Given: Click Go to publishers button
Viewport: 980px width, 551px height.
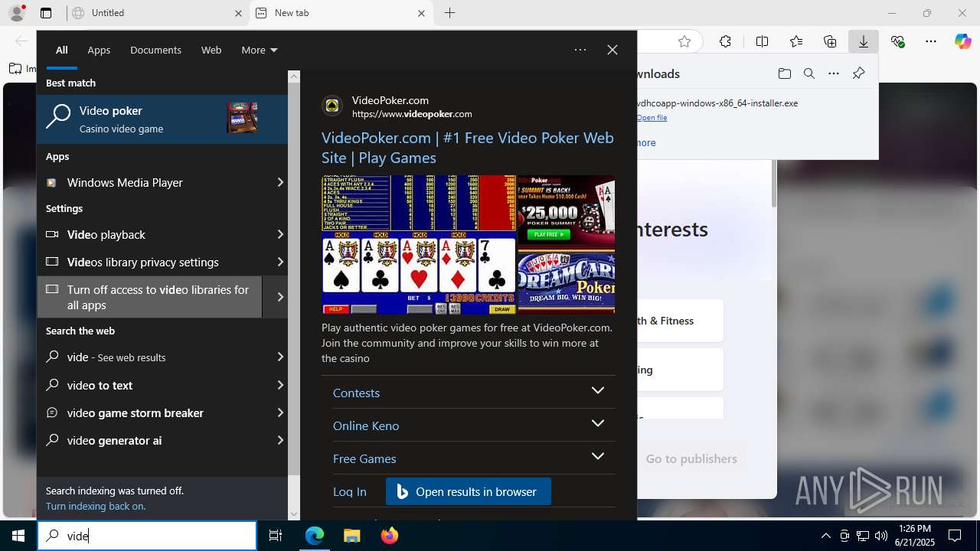Looking at the screenshot, I should [x=691, y=458].
